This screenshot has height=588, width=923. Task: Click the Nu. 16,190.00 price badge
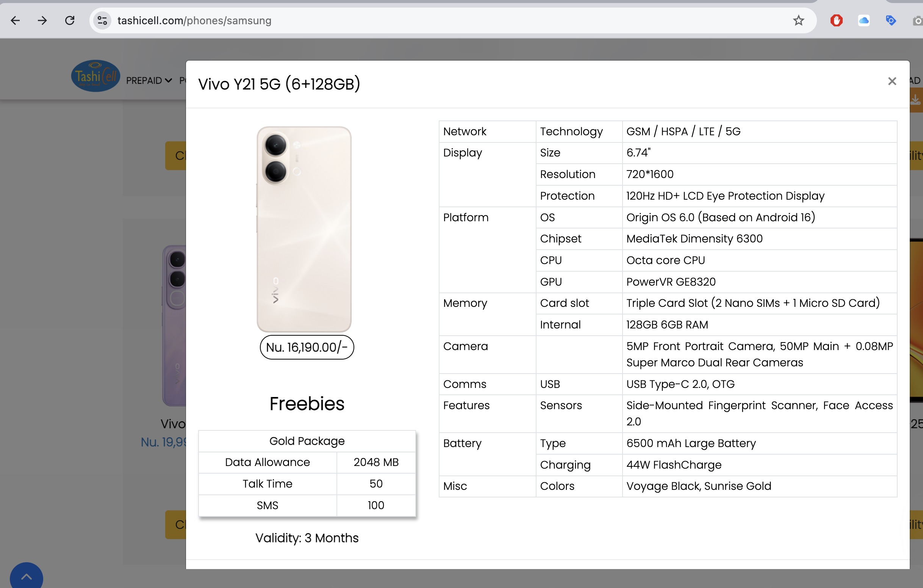click(x=307, y=347)
